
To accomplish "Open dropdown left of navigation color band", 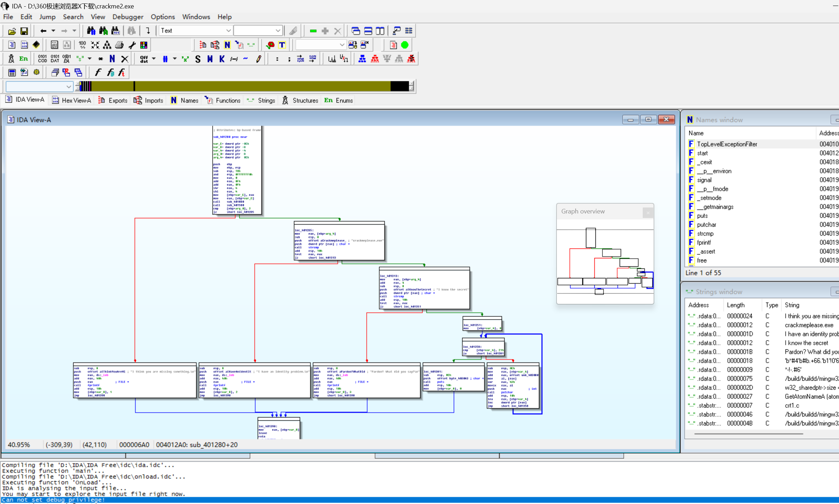I will (x=68, y=86).
